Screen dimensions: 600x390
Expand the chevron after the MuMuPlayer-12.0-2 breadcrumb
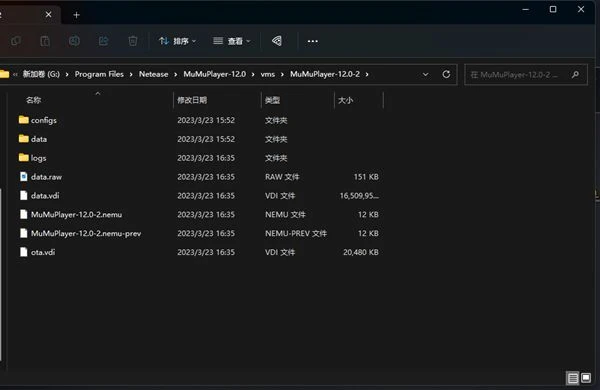(367, 74)
